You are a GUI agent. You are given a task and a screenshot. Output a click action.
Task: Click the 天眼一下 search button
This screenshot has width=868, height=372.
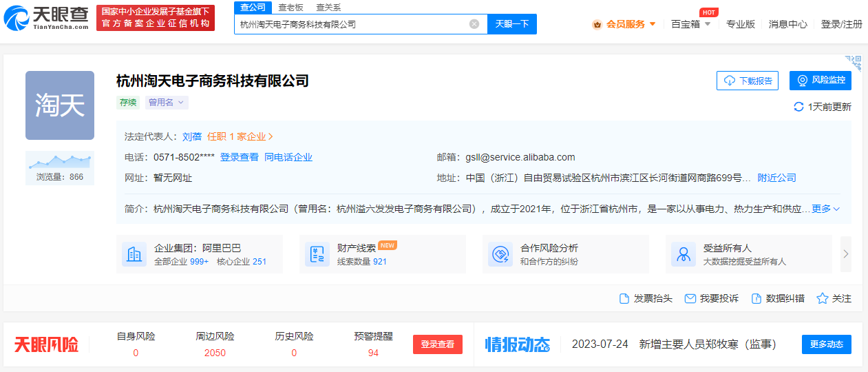pos(512,24)
